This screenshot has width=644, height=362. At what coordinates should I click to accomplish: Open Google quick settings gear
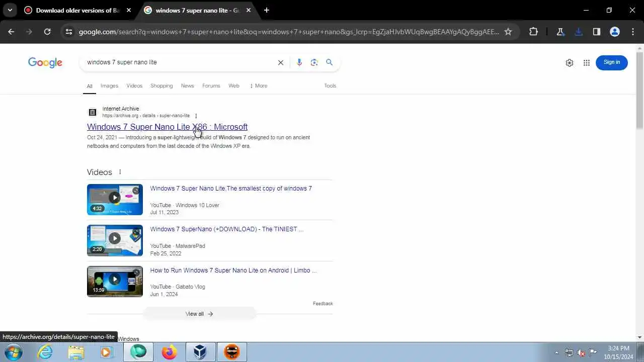[x=570, y=63]
